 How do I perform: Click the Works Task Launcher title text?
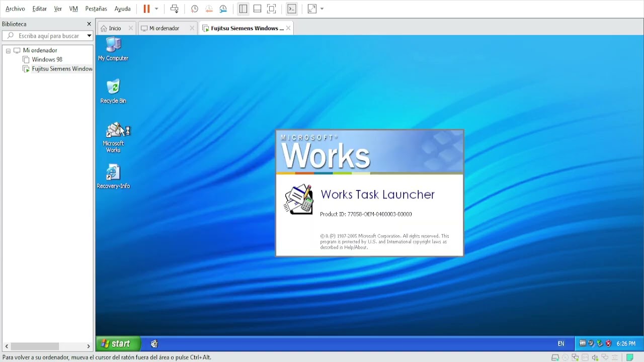click(377, 195)
